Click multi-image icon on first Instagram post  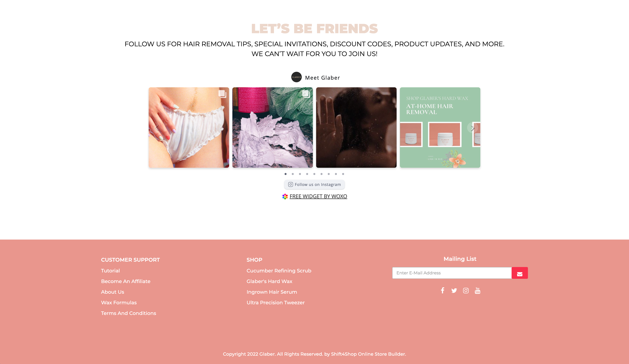click(222, 94)
